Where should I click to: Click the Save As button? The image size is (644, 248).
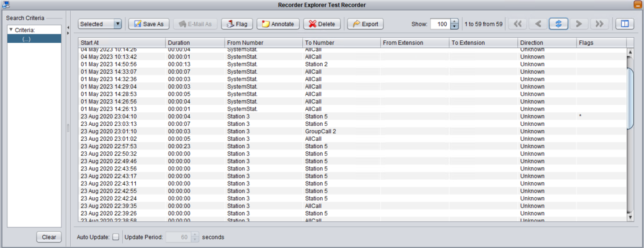click(148, 24)
